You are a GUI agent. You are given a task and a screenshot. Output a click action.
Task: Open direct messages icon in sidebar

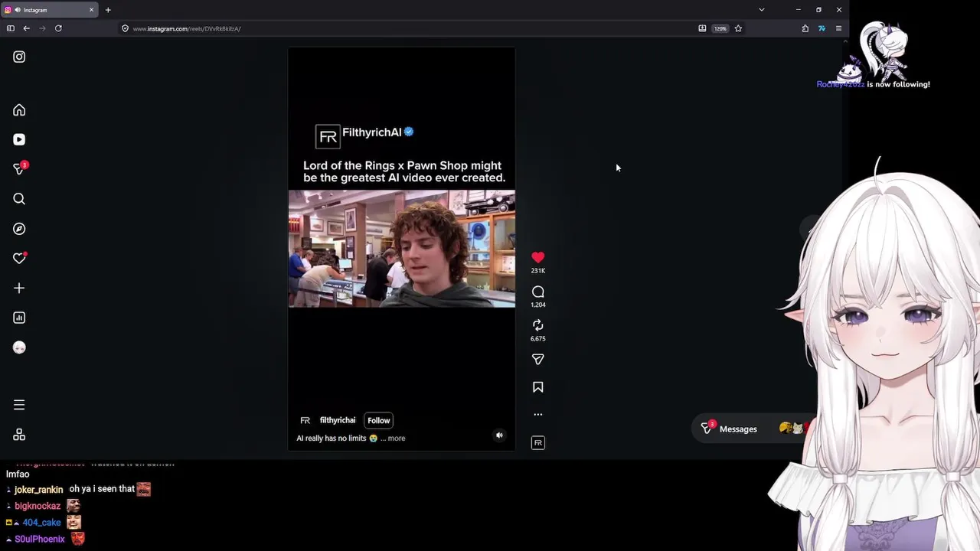[19, 169]
